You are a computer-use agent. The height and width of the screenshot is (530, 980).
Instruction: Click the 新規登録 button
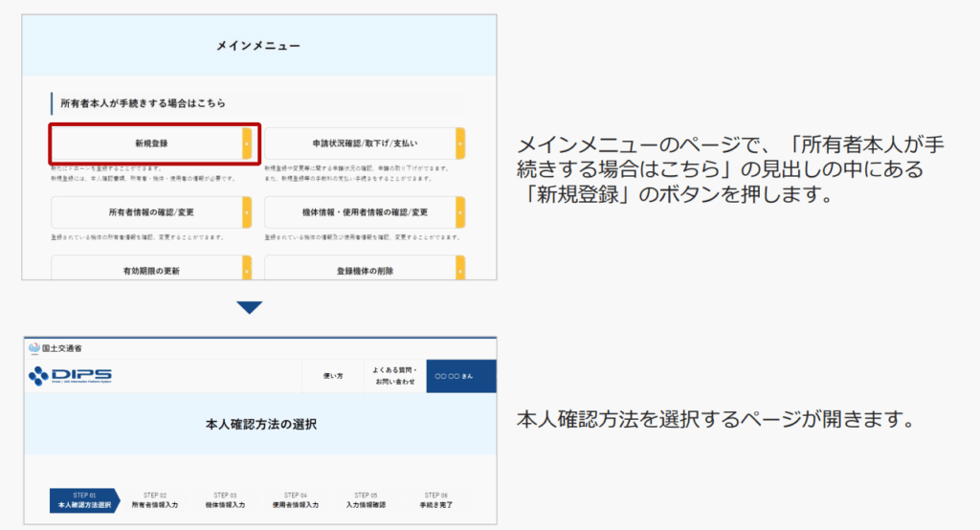152,144
